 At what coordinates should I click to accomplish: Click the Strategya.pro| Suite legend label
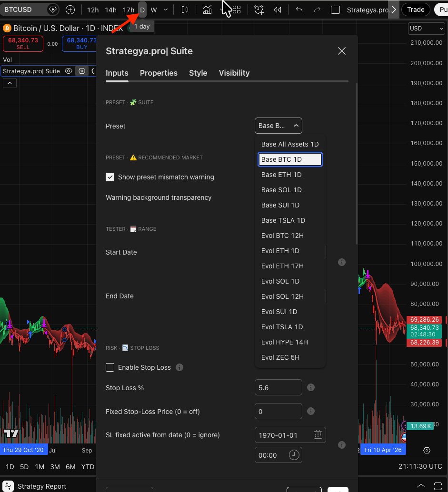click(x=31, y=71)
